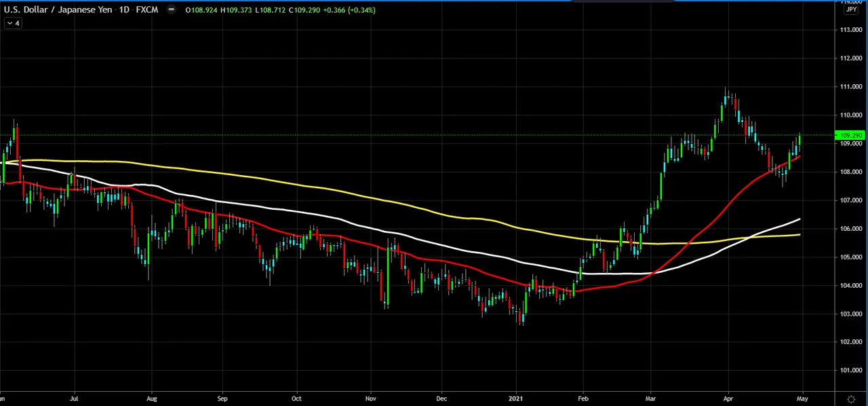Expand the collapsed 4 indicators legend
This screenshot has width=868, height=406.
coord(13,23)
